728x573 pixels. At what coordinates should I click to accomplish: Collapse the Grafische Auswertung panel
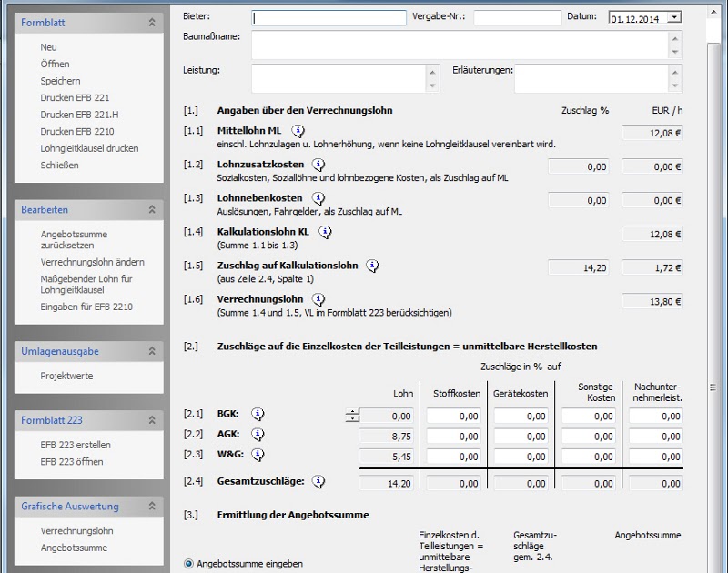click(152, 507)
